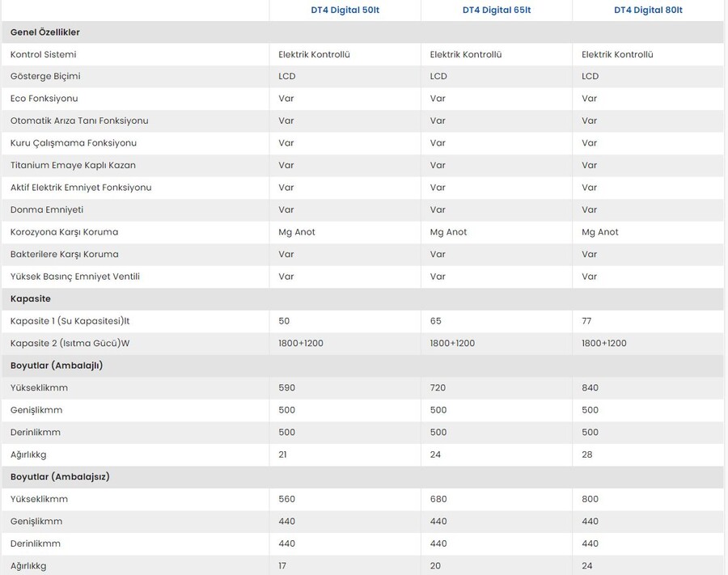728x575 pixels.
Task: Click Elektrik Kontrollü in the 50lt column
Action: [315, 54]
